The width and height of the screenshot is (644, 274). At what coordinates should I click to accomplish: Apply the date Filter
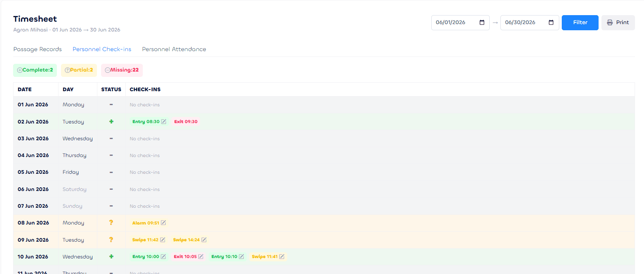click(x=580, y=22)
